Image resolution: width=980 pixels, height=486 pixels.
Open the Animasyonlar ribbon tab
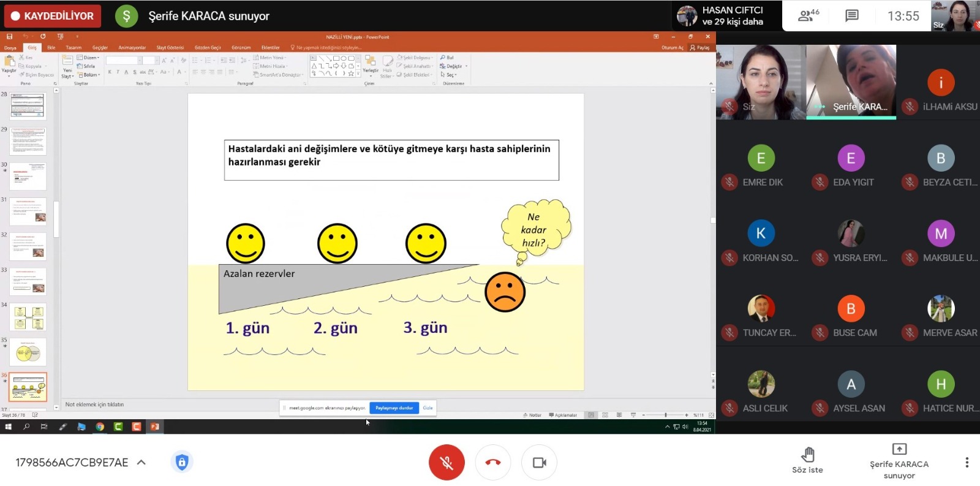pyautogui.click(x=132, y=47)
